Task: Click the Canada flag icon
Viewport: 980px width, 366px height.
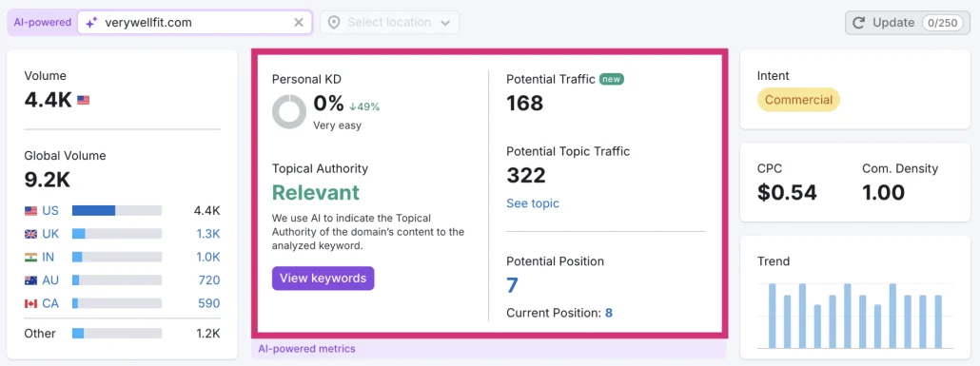Action: click(x=30, y=303)
